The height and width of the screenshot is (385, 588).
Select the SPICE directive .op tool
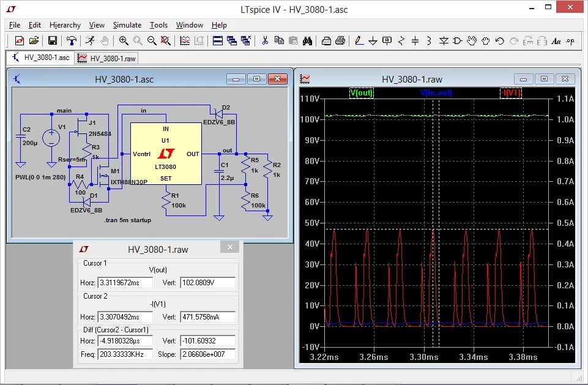click(570, 40)
